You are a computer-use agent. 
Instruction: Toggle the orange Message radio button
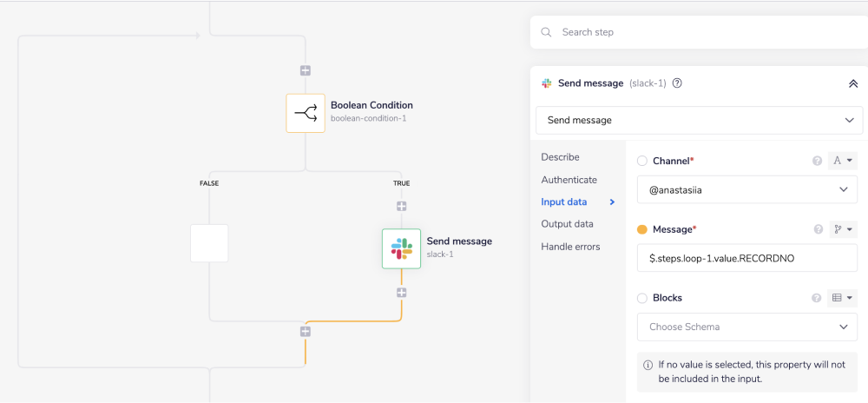642,229
